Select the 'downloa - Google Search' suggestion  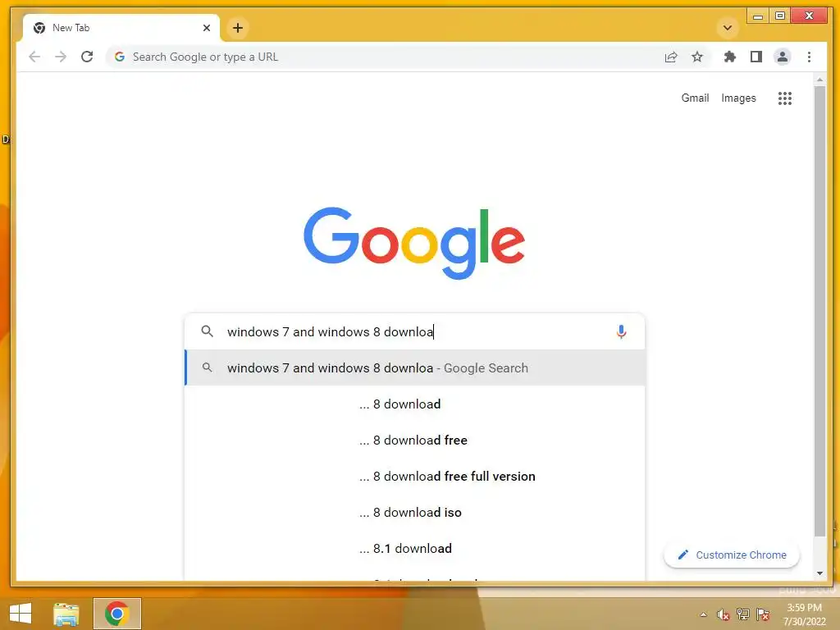coord(414,368)
